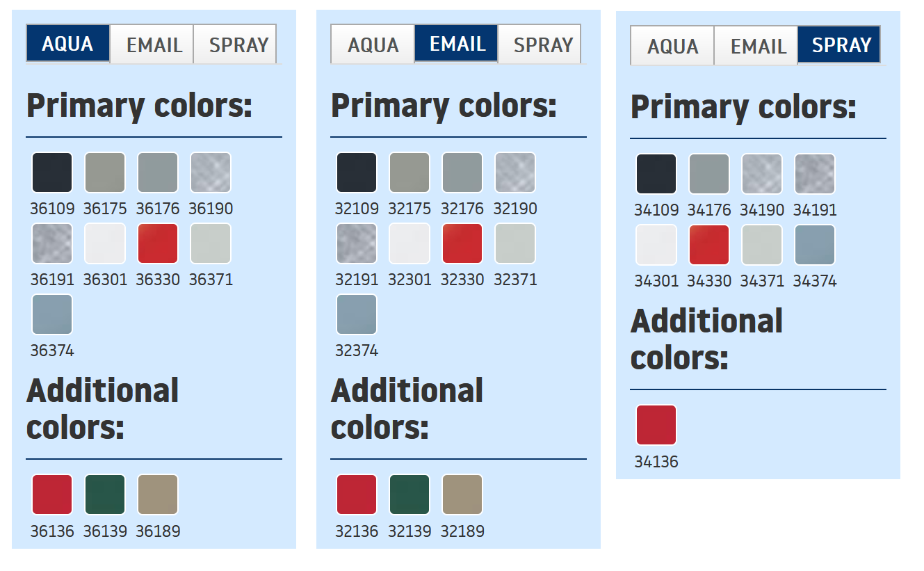Pick the light gray-green swatch 34371
Image resolution: width=924 pixels, height=571 pixels.
(x=762, y=245)
